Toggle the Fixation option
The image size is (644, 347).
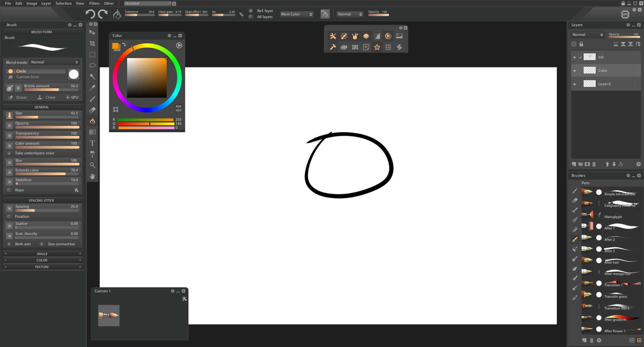pyautogui.click(x=9, y=216)
